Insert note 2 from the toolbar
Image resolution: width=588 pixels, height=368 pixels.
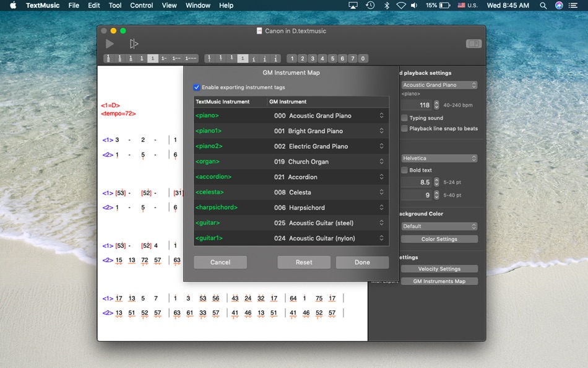(302, 59)
